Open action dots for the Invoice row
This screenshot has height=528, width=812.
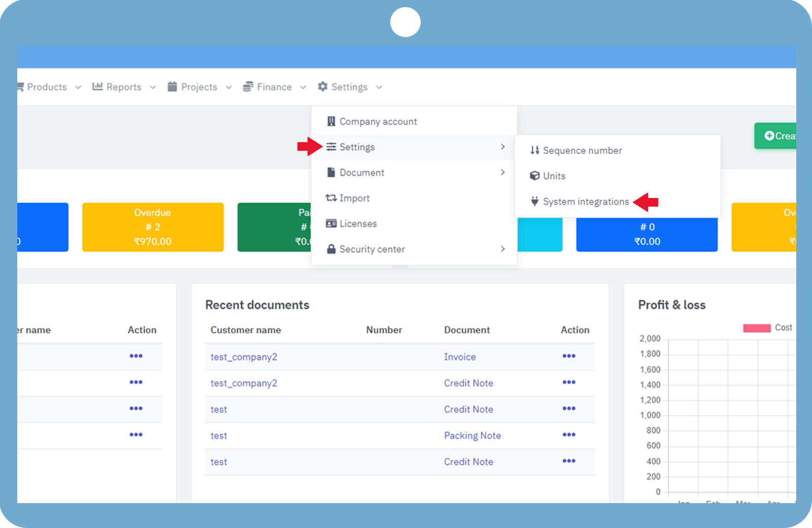click(x=569, y=356)
